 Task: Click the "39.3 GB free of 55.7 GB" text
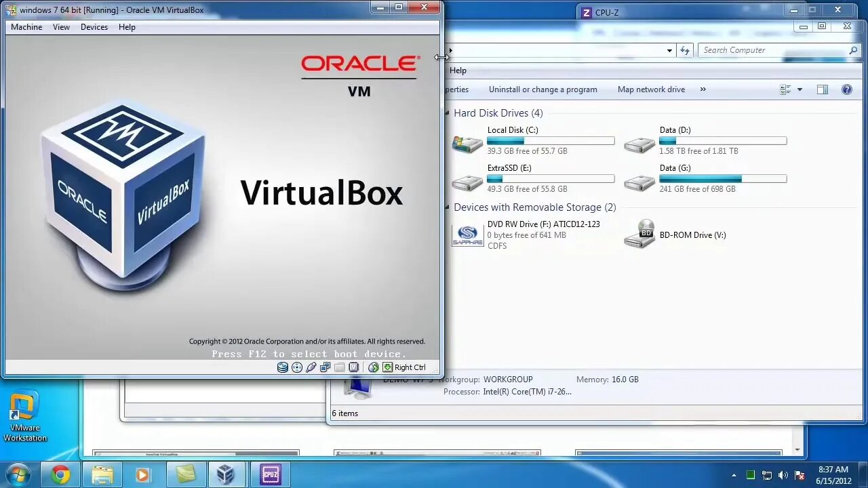point(527,151)
